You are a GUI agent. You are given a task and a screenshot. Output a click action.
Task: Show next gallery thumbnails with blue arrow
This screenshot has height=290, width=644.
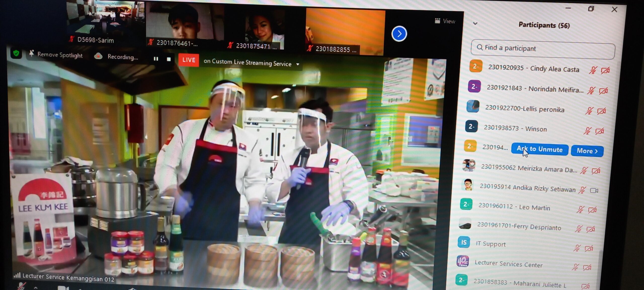click(x=399, y=34)
